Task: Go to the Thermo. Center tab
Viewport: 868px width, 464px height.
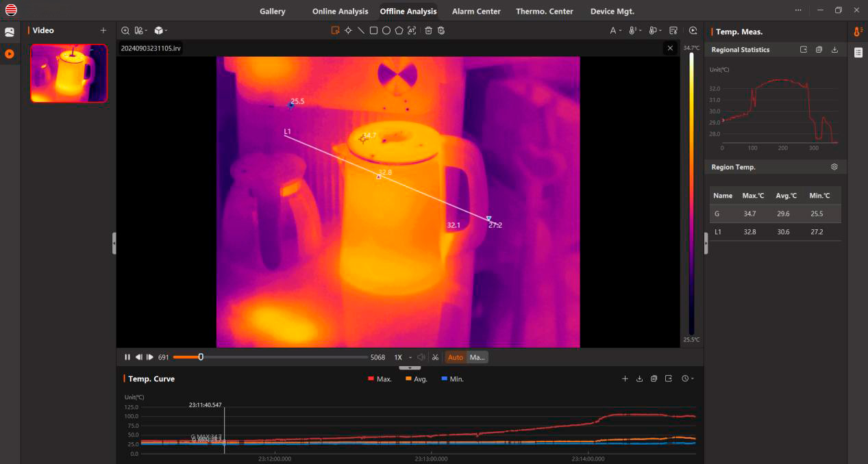Action: click(545, 11)
